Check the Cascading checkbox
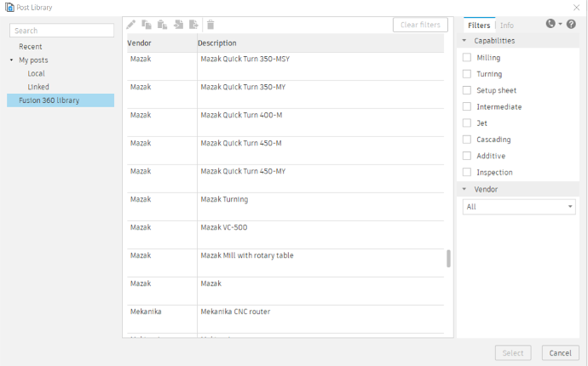Screen dimensions: 588x366 point(467,140)
